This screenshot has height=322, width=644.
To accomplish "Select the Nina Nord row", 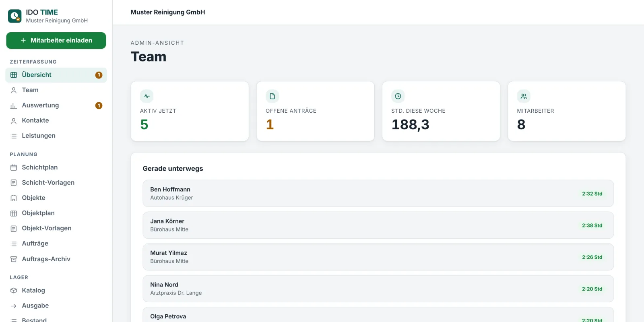I will tap(378, 289).
